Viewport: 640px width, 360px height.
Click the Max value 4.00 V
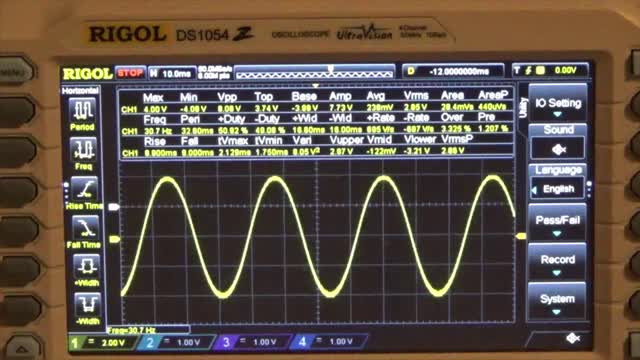(x=156, y=109)
